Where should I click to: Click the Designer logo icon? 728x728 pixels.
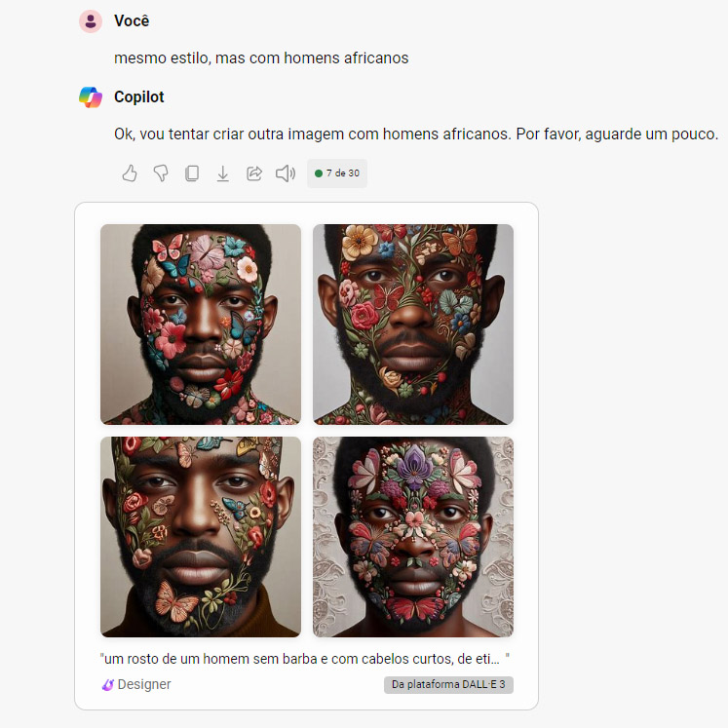[x=108, y=685]
